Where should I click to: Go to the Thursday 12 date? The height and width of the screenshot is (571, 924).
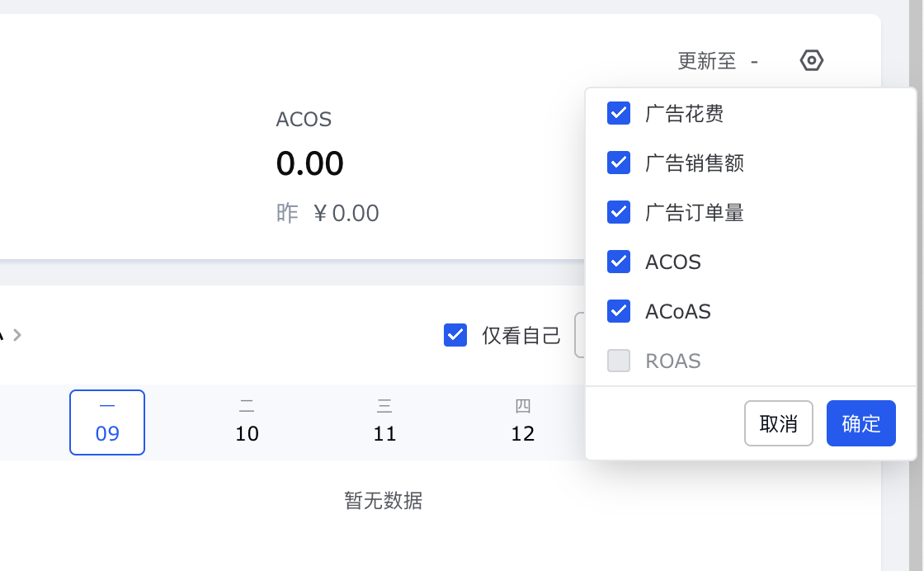[x=522, y=422]
